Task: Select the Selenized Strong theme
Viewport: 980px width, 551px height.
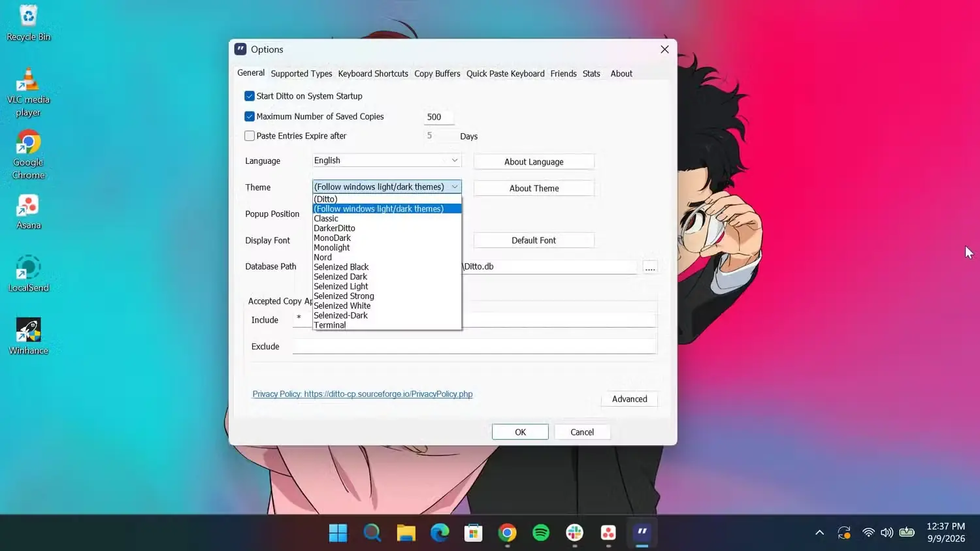Action: (x=387, y=296)
